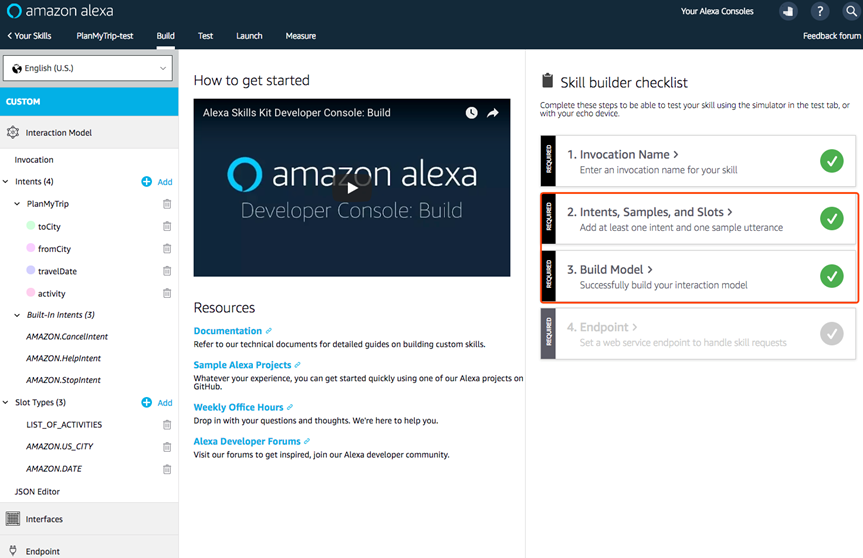The image size is (863, 558).
Task: Delete AMAZON.US_CITY slot type via trash icon
Action: coord(167,446)
